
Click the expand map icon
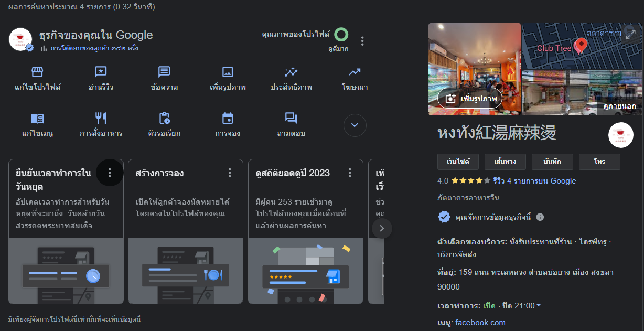click(630, 35)
